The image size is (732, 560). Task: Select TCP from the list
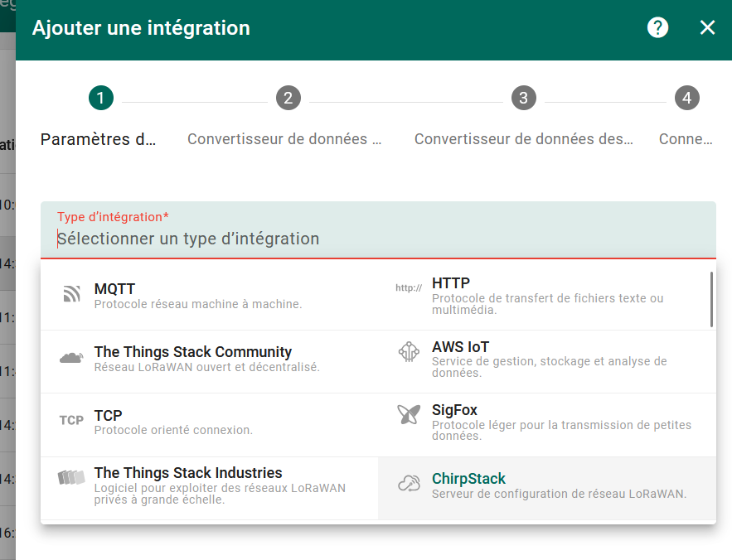[x=209, y=425]
